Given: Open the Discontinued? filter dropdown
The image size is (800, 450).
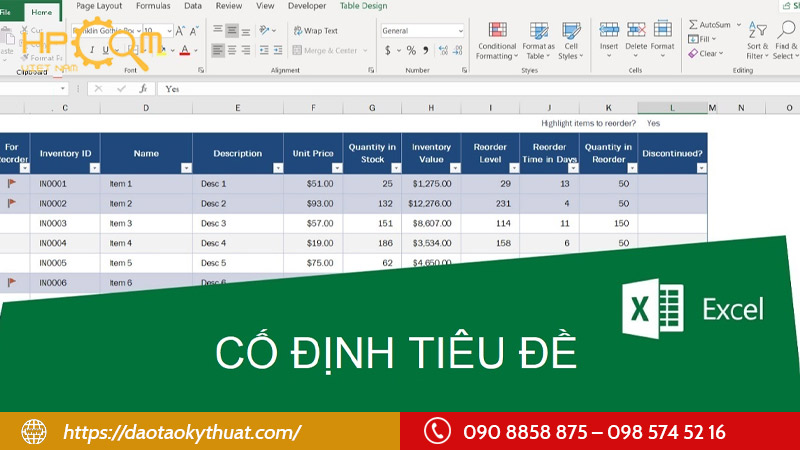Looking at the screenshot, I should tap(702, 168).
